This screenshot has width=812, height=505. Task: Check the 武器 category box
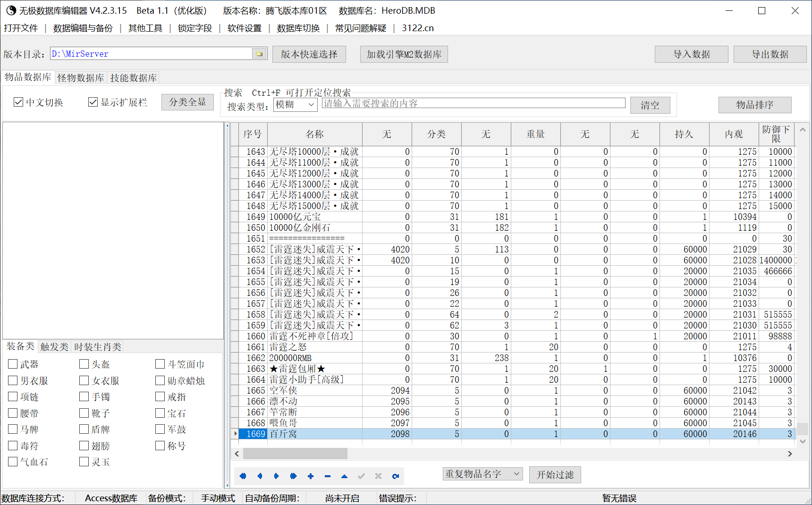[13, 364]
